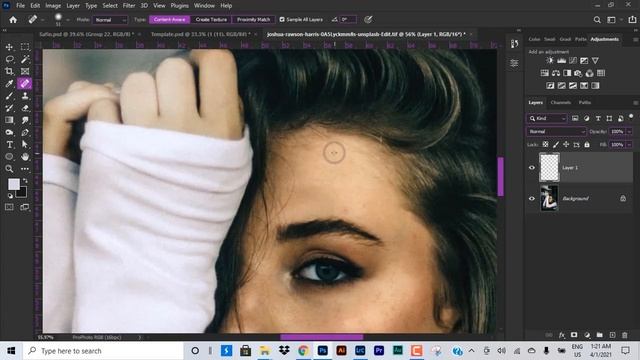Select the Hand tool
Viewport: 640px width, 360px height.
coord(25,157)
